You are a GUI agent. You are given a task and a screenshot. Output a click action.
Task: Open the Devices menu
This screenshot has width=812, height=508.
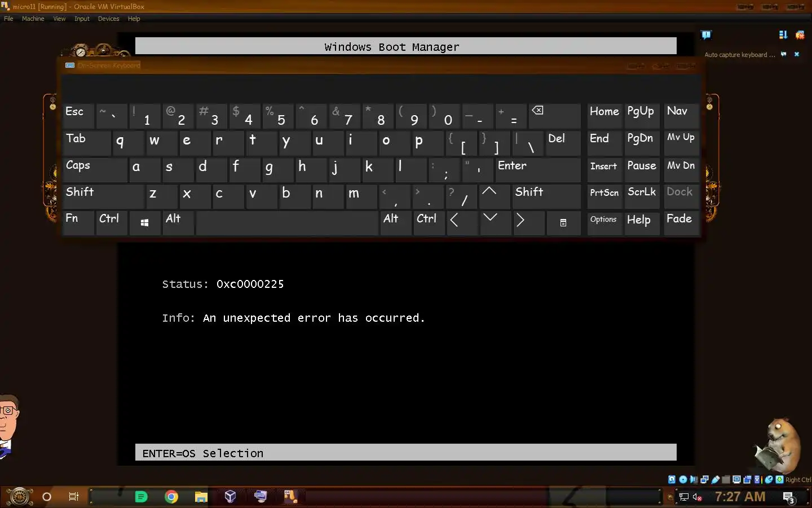coord(108,19)
